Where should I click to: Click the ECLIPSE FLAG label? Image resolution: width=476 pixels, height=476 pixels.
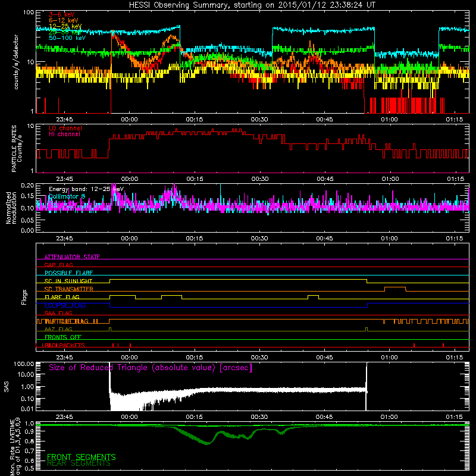tap(65, 305)
